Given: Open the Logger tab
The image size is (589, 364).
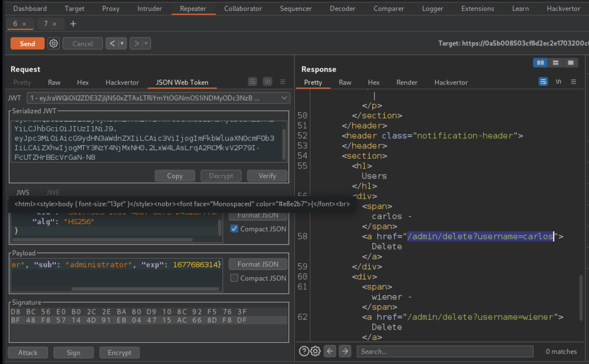Looking at the screenshot, I should coord(433,9).
